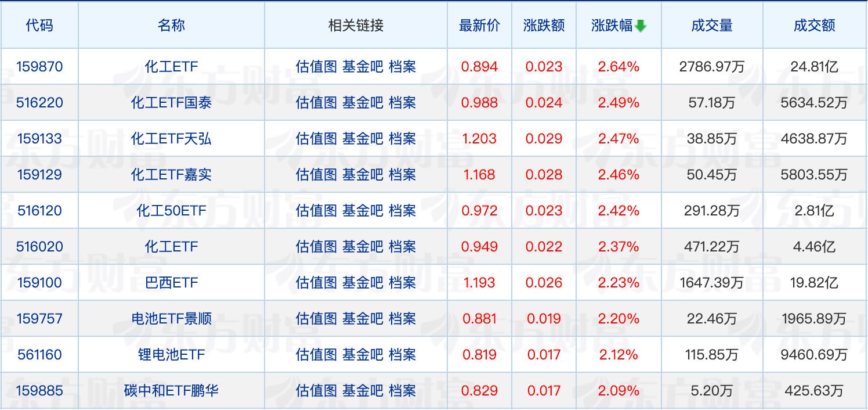868x410 pixels.
Task: Click the 2.64% change value cell
Action: coord(619,67)
